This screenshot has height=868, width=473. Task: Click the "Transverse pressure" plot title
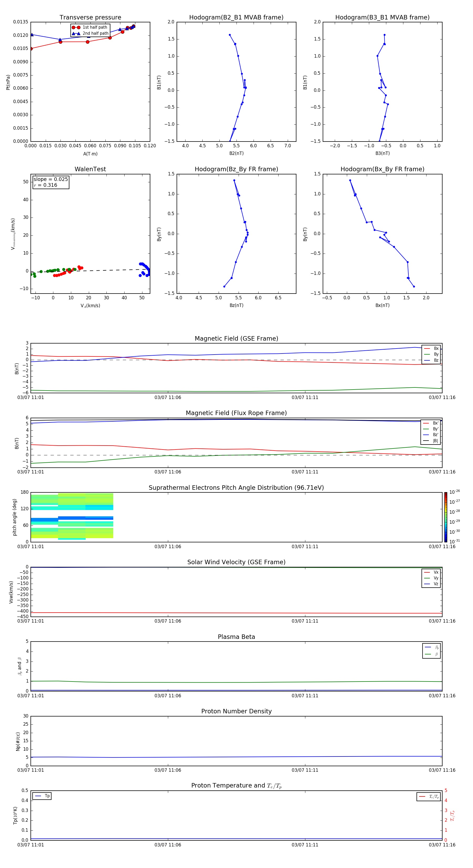90,18
